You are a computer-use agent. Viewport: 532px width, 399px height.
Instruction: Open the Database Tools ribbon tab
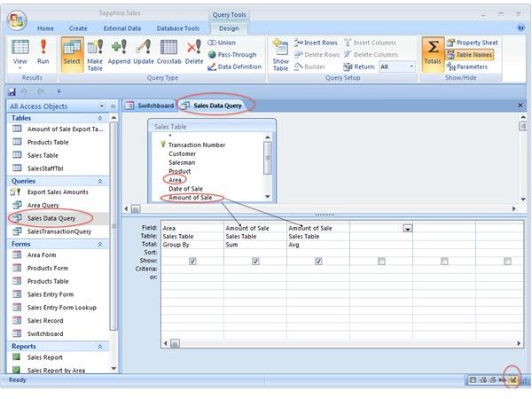point(178,28)
